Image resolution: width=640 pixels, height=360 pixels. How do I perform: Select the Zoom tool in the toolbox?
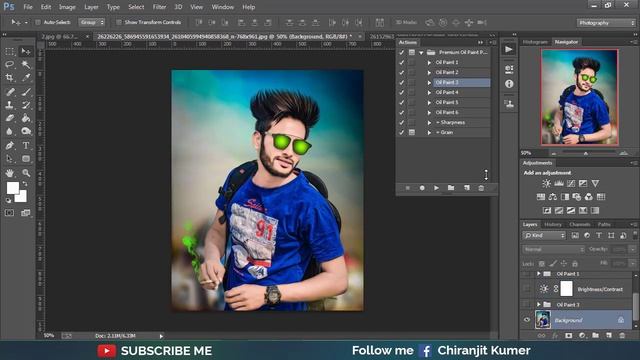(26, 173)
